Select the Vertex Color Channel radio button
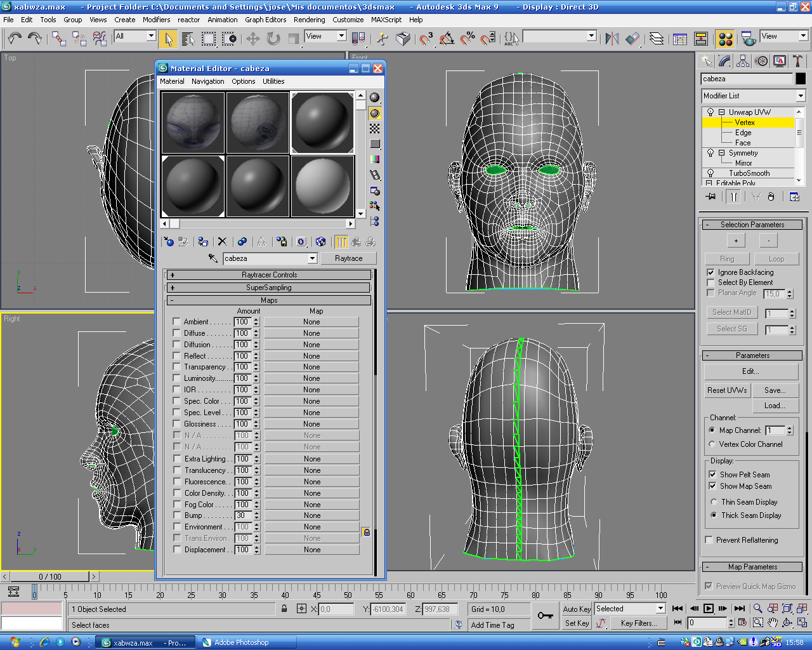 point(712,444)
